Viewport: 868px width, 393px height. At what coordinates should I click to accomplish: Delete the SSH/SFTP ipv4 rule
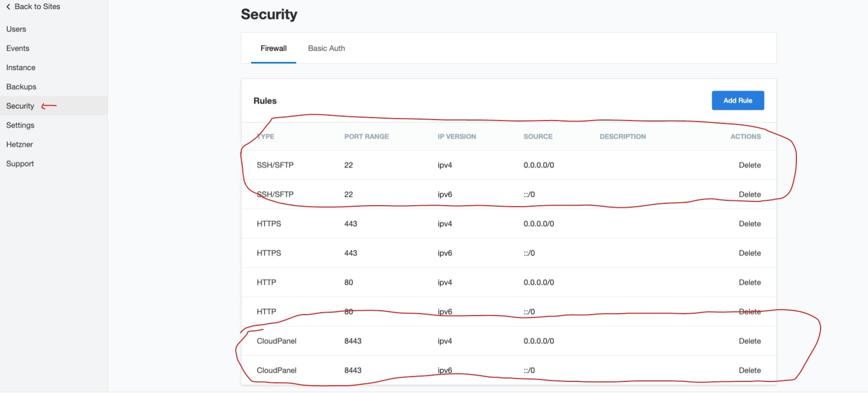point(749,165)
